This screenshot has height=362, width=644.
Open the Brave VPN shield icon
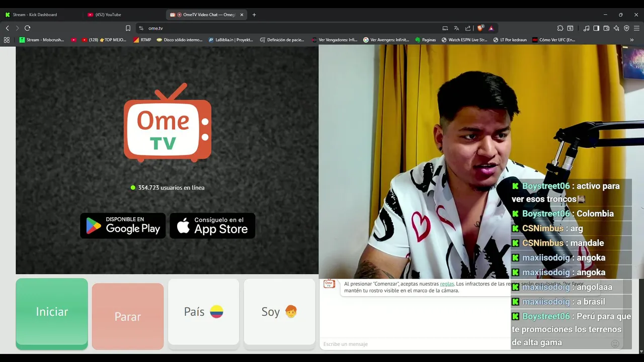(626, 28)
